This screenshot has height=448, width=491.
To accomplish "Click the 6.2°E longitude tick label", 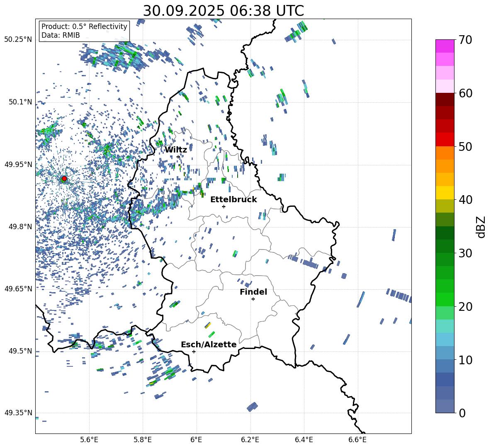I will click(x=250, y=440).
